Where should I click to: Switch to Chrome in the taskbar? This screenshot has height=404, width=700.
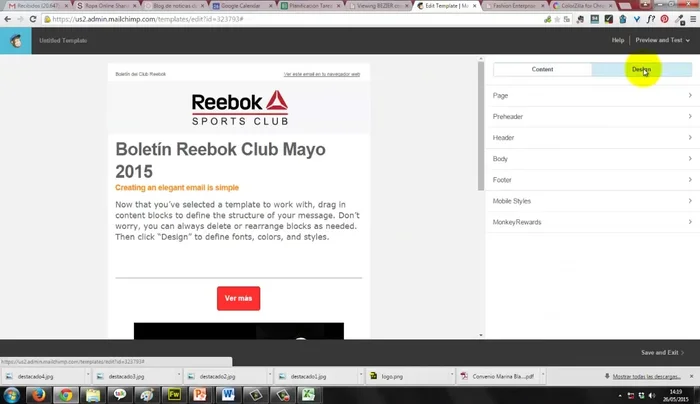pos(66,395)
